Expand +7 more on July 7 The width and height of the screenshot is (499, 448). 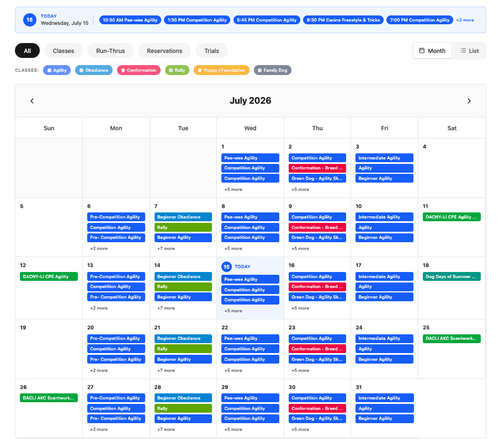coord(166,248)
